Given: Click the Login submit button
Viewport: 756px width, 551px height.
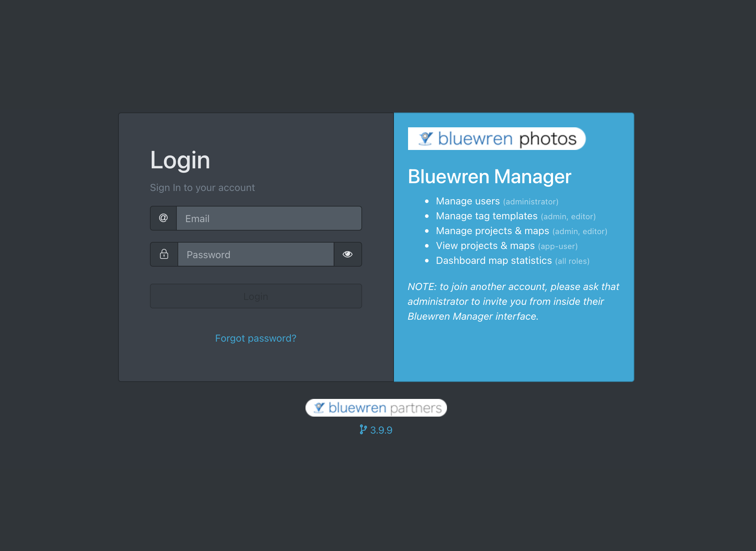Looking at the screenshot, I should (256, 296).
